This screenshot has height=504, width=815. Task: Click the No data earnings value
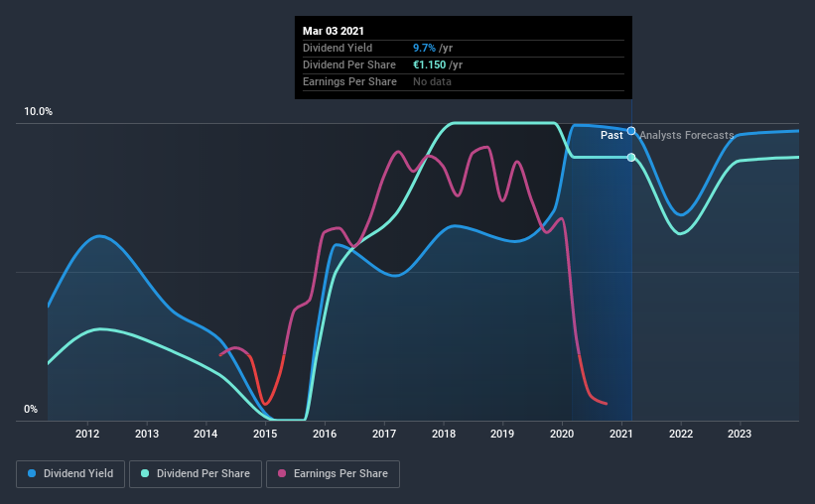tap(432, 81)
